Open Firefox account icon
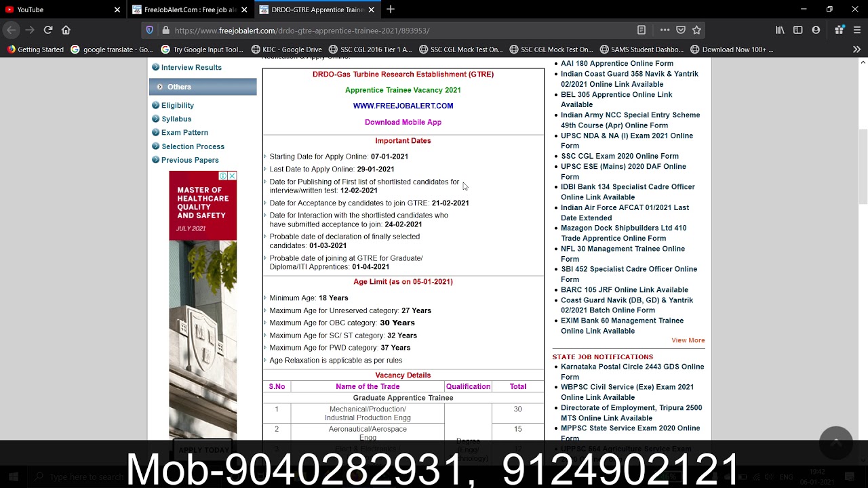 click(816, 30)
